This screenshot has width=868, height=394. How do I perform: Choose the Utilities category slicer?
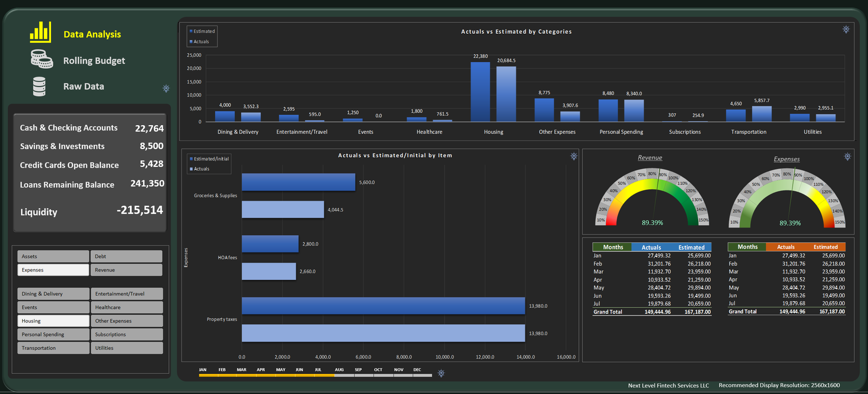(126, 348)
